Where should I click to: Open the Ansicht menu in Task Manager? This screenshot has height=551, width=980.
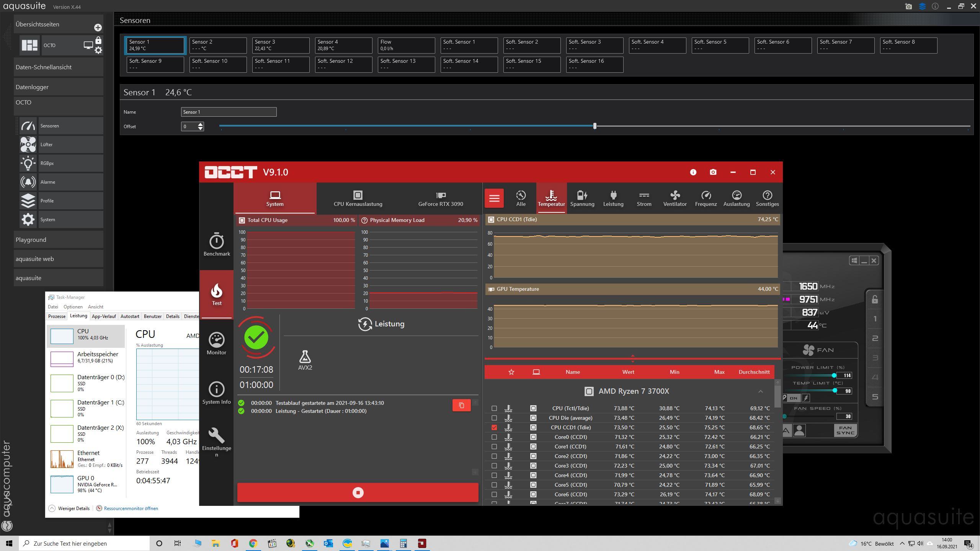tap(95, 307)
